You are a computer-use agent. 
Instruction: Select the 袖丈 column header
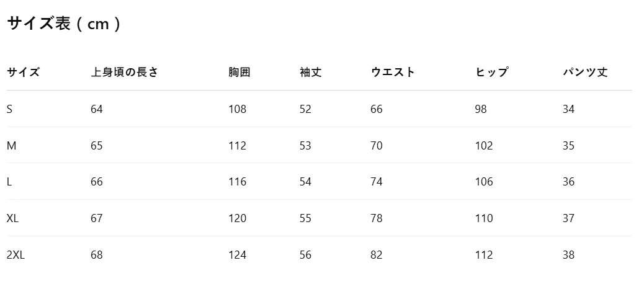tap(310, 73)
